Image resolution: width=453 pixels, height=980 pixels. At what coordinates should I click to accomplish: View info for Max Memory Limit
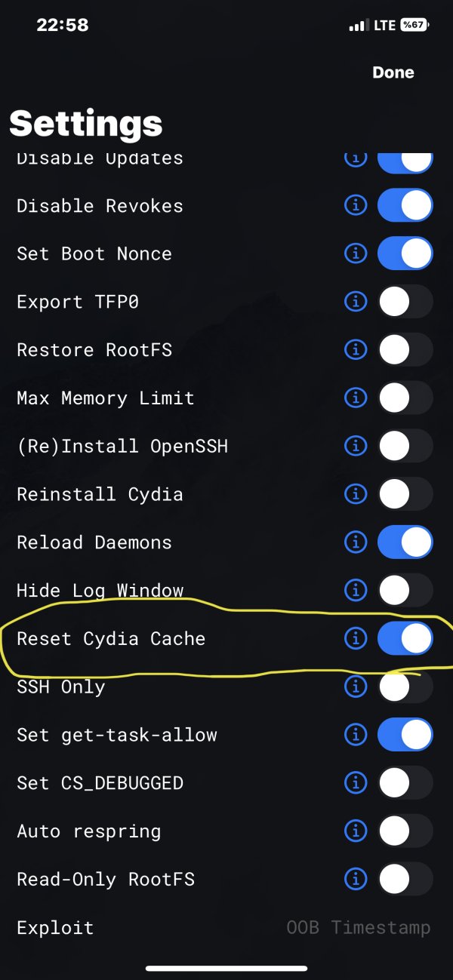[353, 398]
